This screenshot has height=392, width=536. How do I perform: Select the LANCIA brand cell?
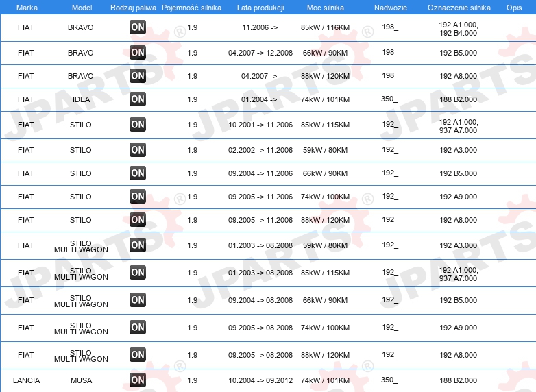pos(26,380)
